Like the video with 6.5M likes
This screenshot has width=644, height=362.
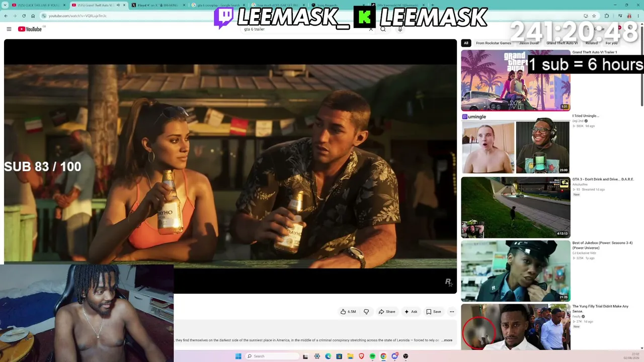point(348,312)
